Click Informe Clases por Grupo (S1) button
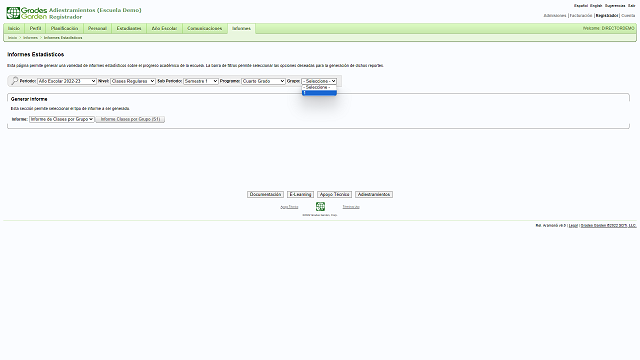This screenshot has width=640, height=360. [x=130, y=119]
